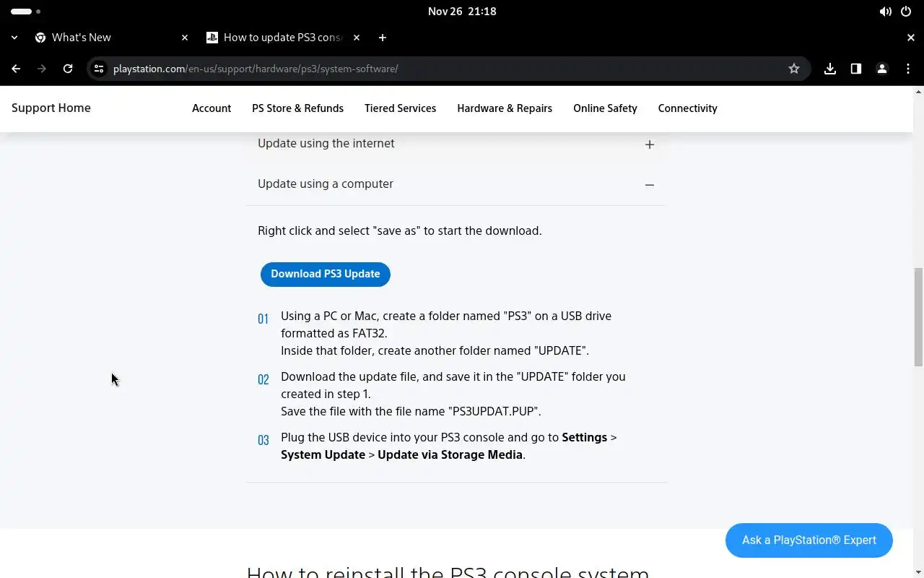Image resolution: width=924 pixels, height=578 pixels.
Task: Open the downloads icon in toolbar
Action: pos(830,69)
